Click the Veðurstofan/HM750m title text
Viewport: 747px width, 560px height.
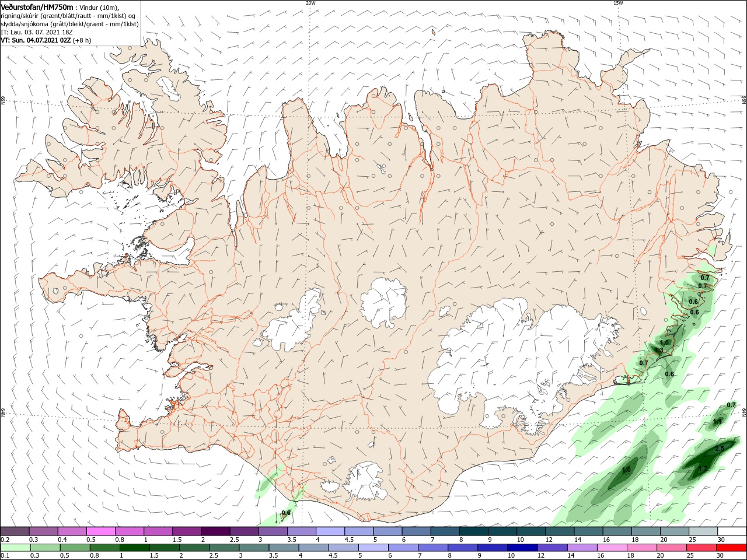pyautogui.click(x=37, y=6)
